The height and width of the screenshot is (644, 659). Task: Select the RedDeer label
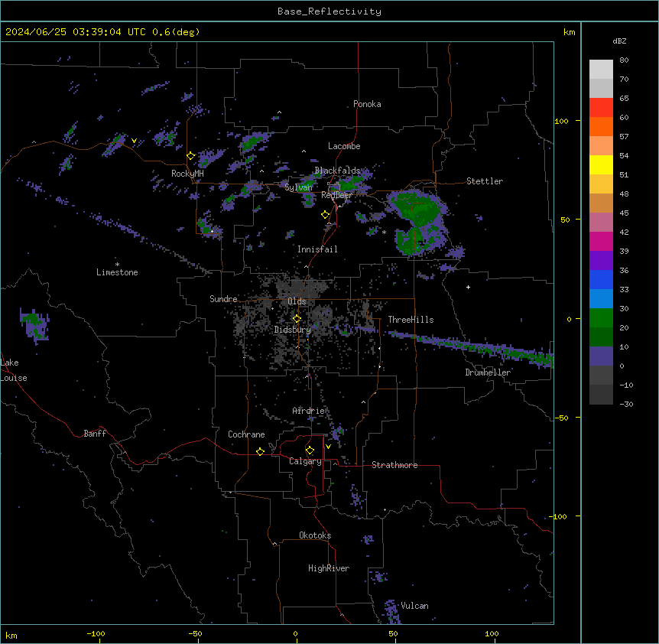(336, 195)
